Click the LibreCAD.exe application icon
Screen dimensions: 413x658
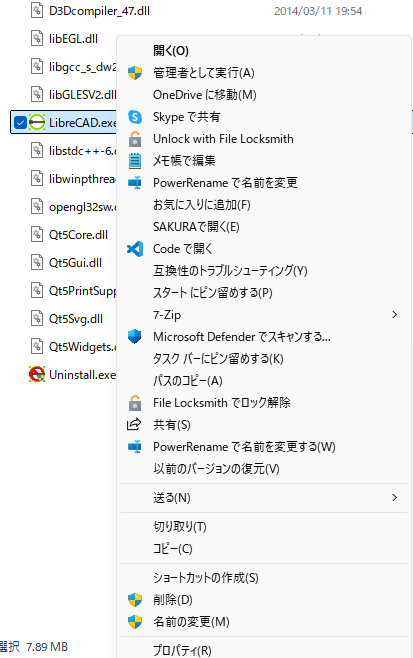pyautogui.click(x=37, y=122)
